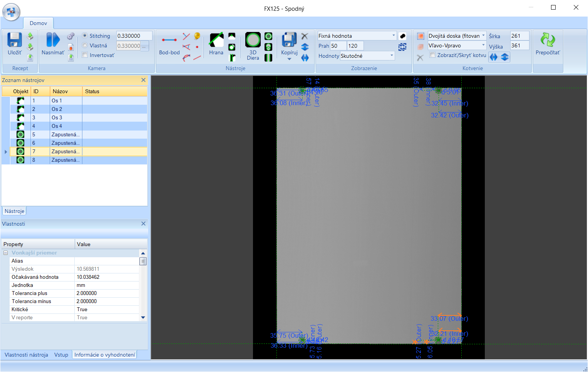Click the Uložiť save icon

(15, 40)
